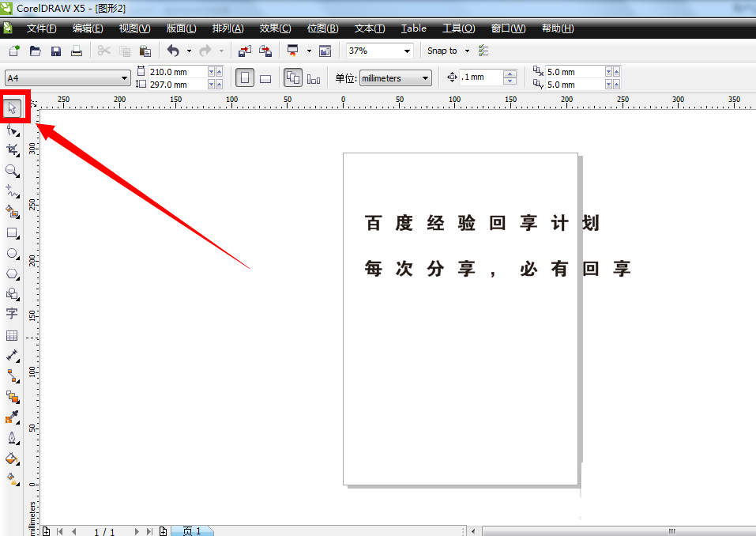
Task: Open the 文本 menu
Action: point(368,28)
